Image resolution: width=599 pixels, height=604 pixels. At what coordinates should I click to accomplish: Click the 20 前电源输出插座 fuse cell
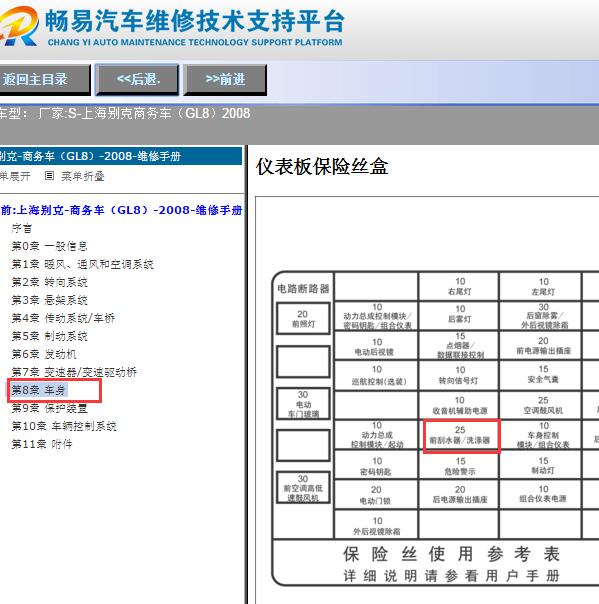[542, 346]
